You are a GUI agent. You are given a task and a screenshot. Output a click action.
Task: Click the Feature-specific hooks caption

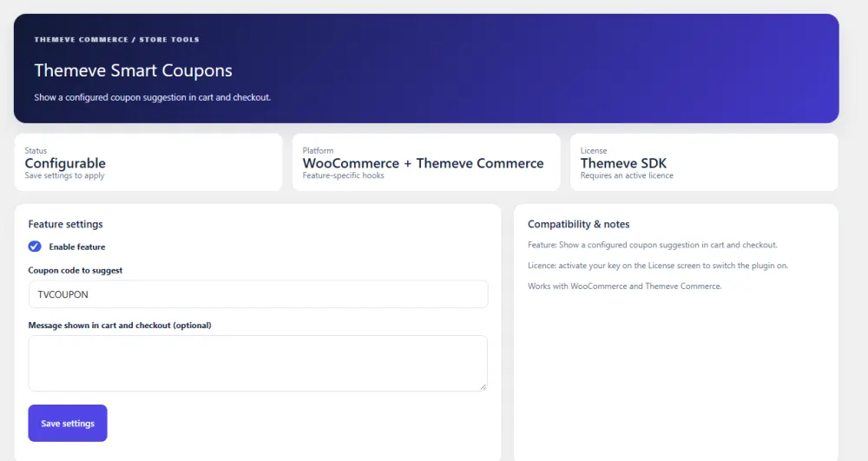coord(343,175)
